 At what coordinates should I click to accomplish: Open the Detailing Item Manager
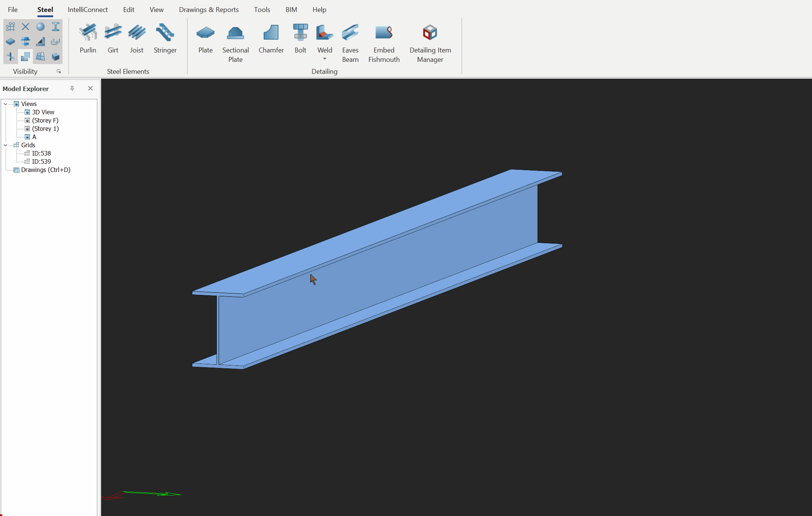430,33
